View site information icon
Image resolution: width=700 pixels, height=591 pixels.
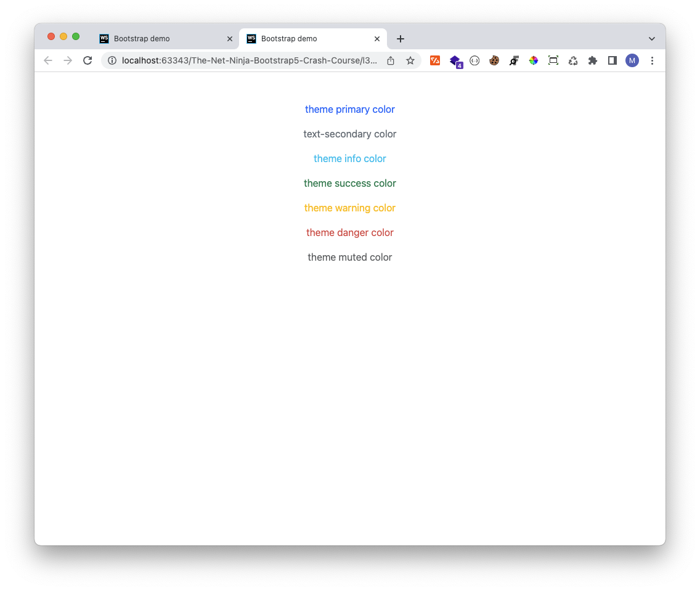pyautogui.click(x=112, y=60)
